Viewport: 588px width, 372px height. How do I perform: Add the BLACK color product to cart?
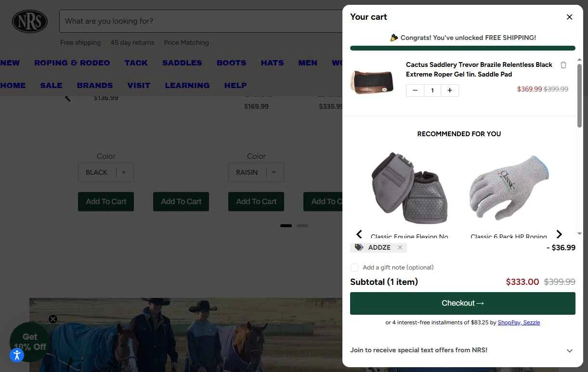[x=106, y=202]
